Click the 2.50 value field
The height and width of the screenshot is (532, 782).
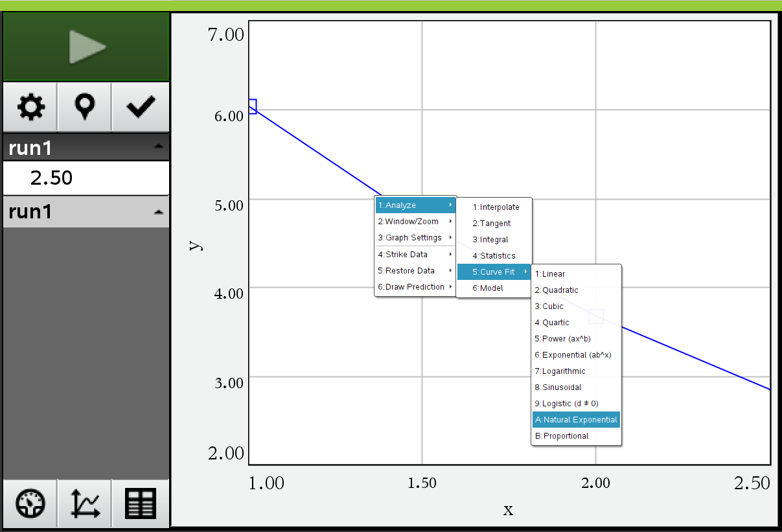pos(86,178)
